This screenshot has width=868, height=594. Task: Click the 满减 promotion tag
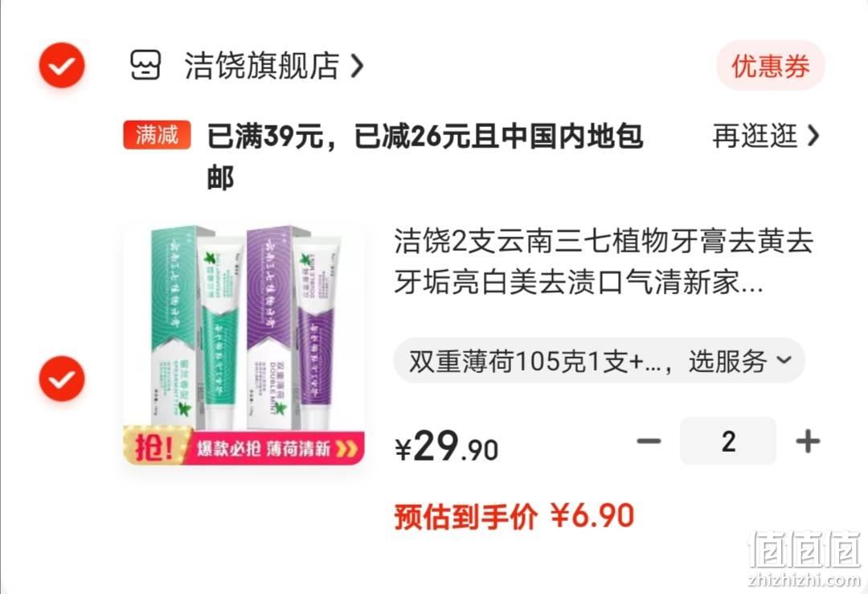(x=158, y=135)
